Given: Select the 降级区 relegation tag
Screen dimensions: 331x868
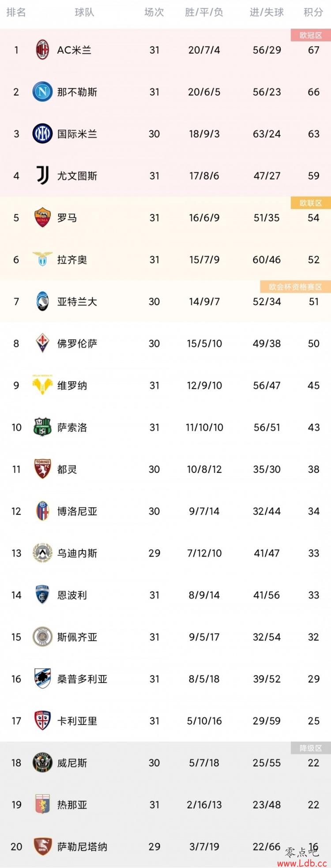Looking at the screenshot, I should [311, 748].
